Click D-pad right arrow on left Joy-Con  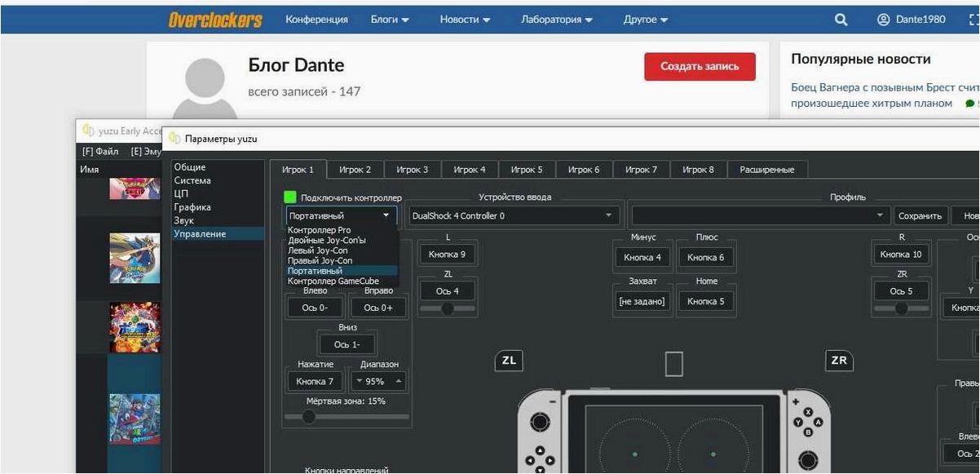pyautogui.click(x=549, y=461)
